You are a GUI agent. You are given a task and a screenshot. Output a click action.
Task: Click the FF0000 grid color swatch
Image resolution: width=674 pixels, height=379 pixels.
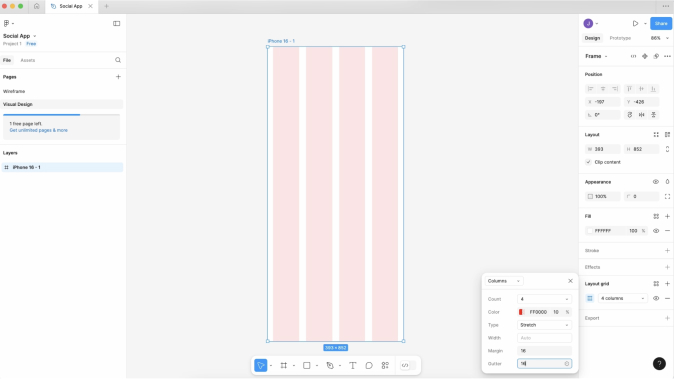pyautogui.click(x=521, y=312)
